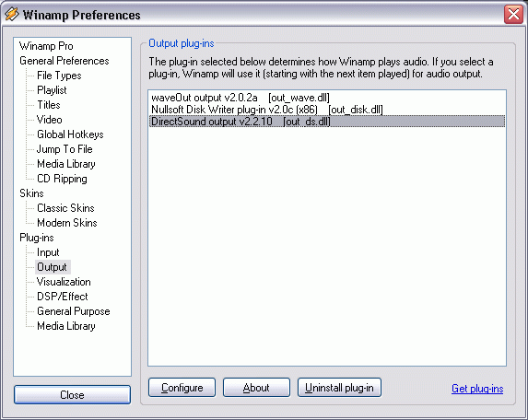528x420 pixels.
Task: Open the Modern Skins page
Action: [x=67, y=223]
